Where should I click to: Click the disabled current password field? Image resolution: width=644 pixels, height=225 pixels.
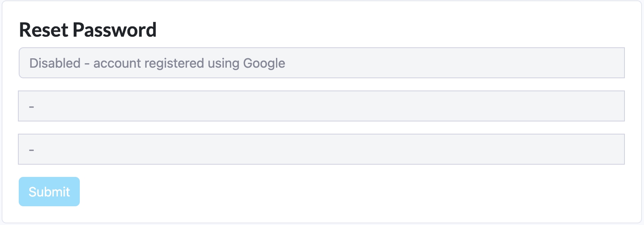tap(322, 63)
